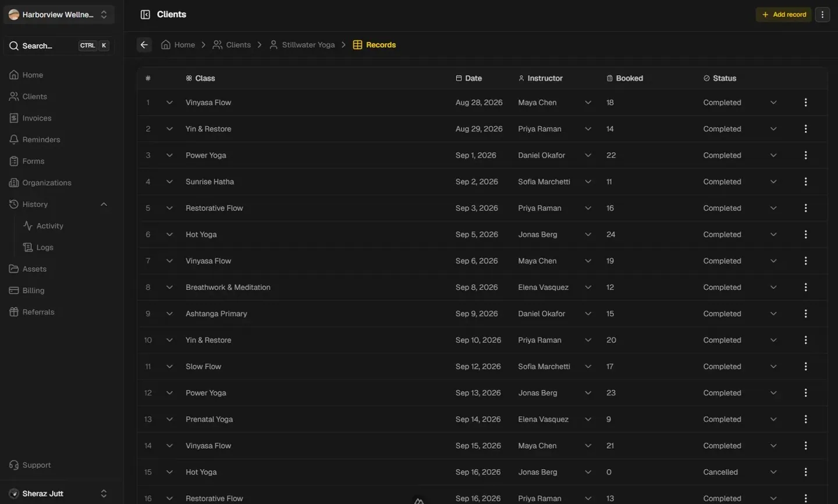Open the Instructor dropdown for Power Yoga row 3
Viewport: 838px width, 504px height.
point(588,155)
